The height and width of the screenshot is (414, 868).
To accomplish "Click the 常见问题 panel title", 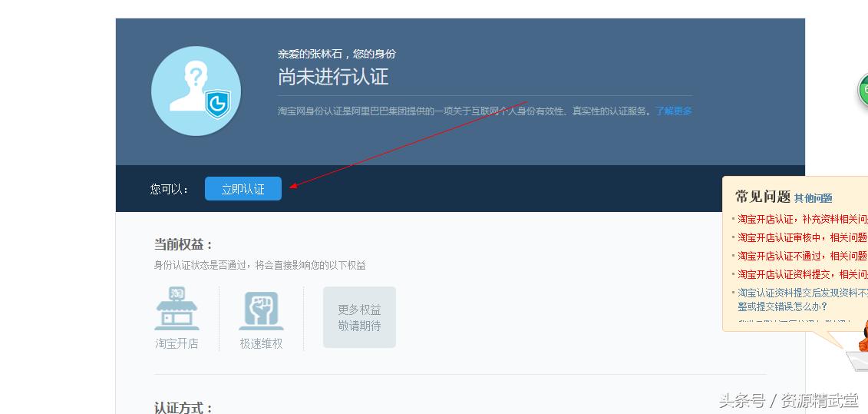I will 763,196.
